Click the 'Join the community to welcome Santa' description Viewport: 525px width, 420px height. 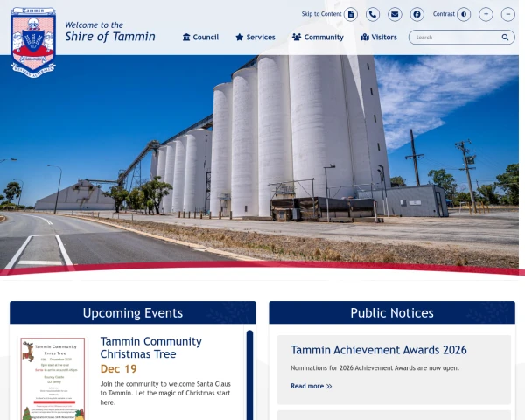point(165,393)
